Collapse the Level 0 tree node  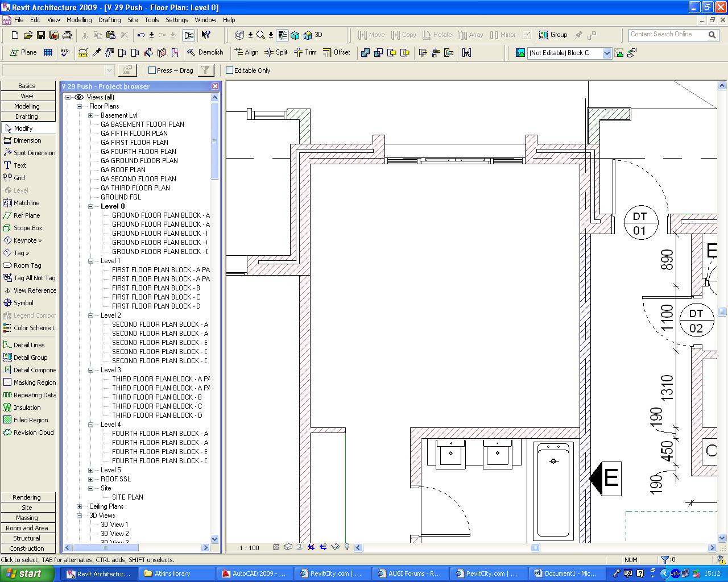90,206
